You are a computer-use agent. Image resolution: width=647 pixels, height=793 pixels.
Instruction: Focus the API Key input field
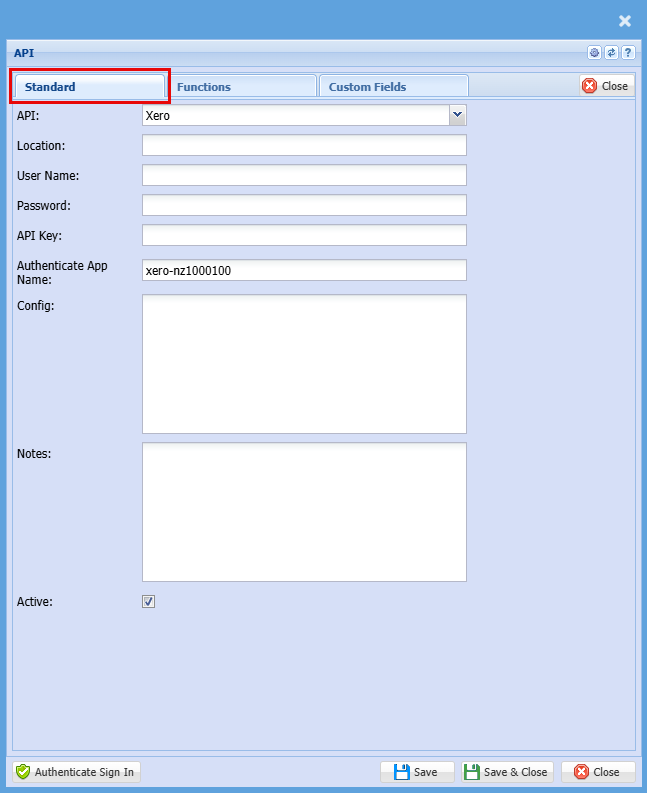pyautogui.click(x=304, y=235)
